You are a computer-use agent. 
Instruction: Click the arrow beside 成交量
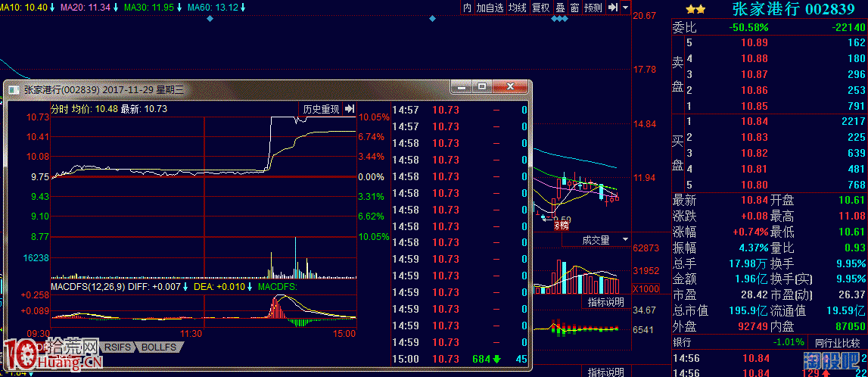pyautogui.click(x=625, y=240)
